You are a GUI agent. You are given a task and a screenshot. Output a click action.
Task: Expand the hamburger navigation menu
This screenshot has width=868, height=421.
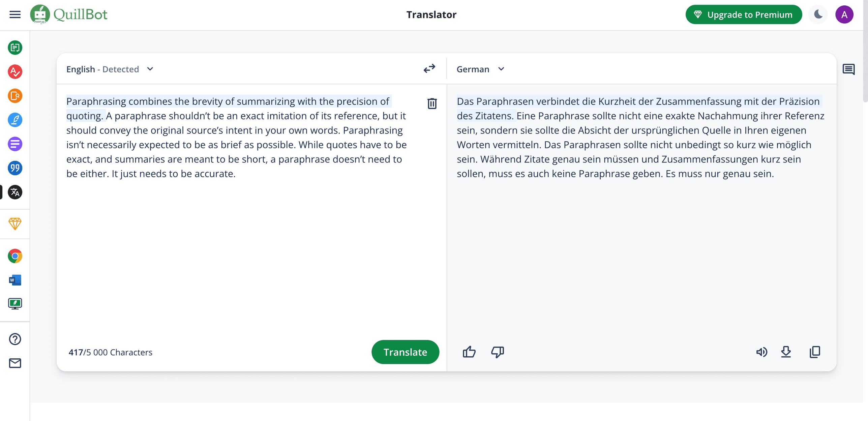click(x=14, y=14)
